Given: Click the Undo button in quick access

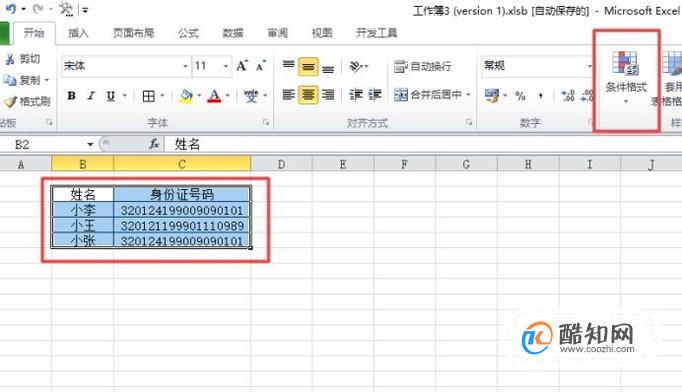Looking at the screenshot, I should [10, 8].
